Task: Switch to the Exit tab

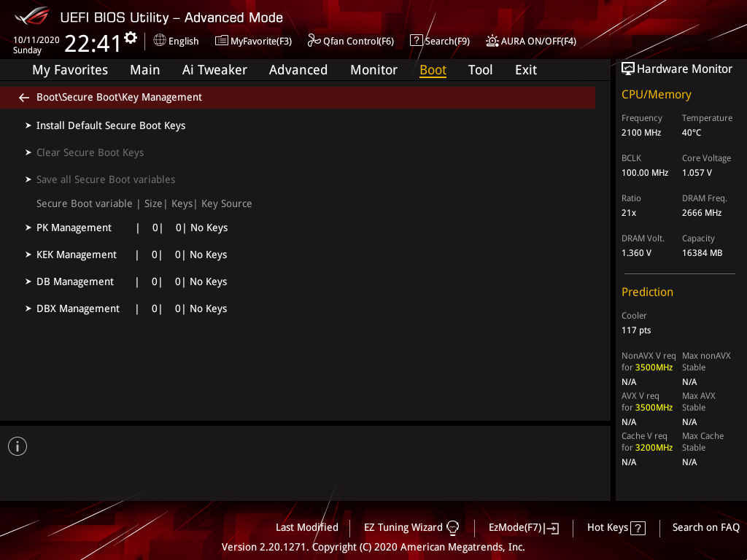Action: pos(526,70)
